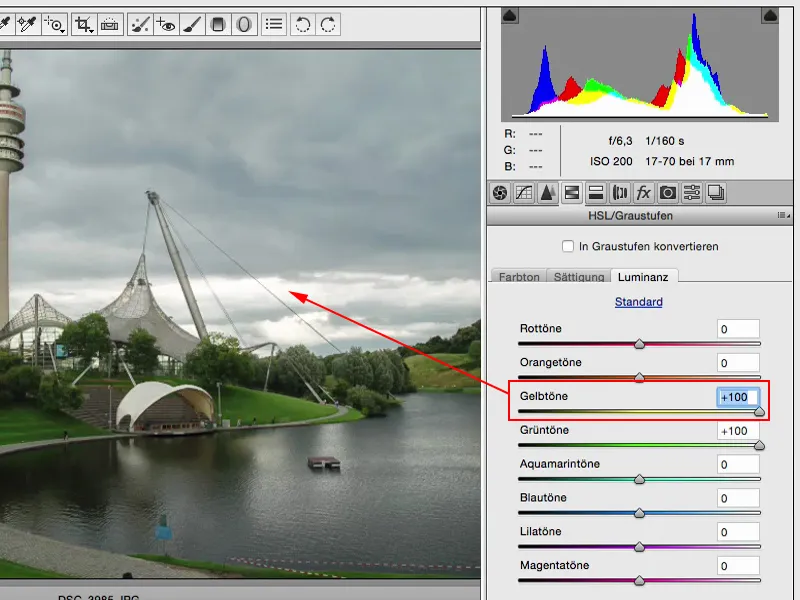Rotate image 90° clockwise
The width and height of the screenshot is (800, 600).
tap(328, 24)
